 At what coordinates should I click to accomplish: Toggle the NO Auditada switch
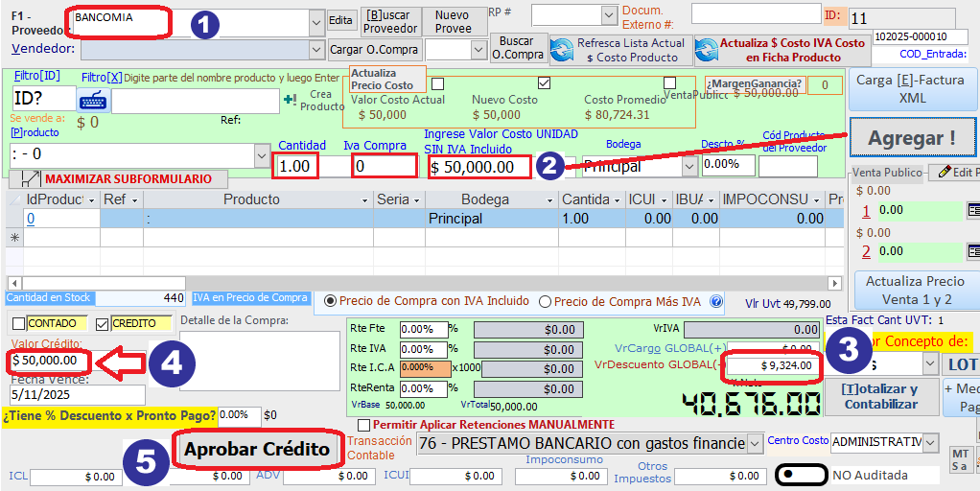(800, 474)
